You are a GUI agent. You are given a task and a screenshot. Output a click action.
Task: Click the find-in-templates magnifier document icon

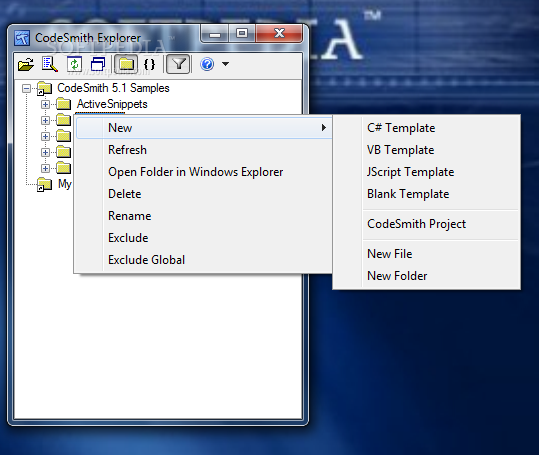50,64
